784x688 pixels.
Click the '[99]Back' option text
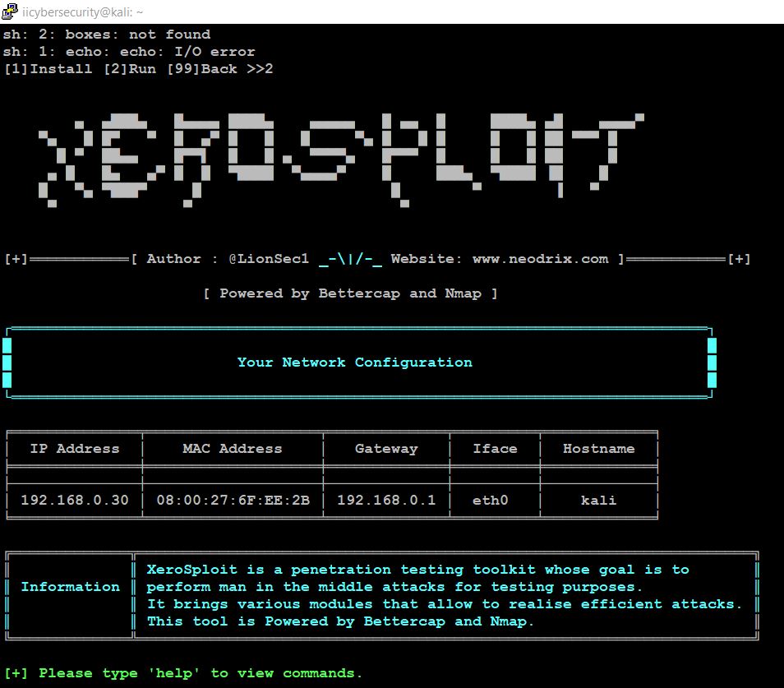tap(201, 69)
